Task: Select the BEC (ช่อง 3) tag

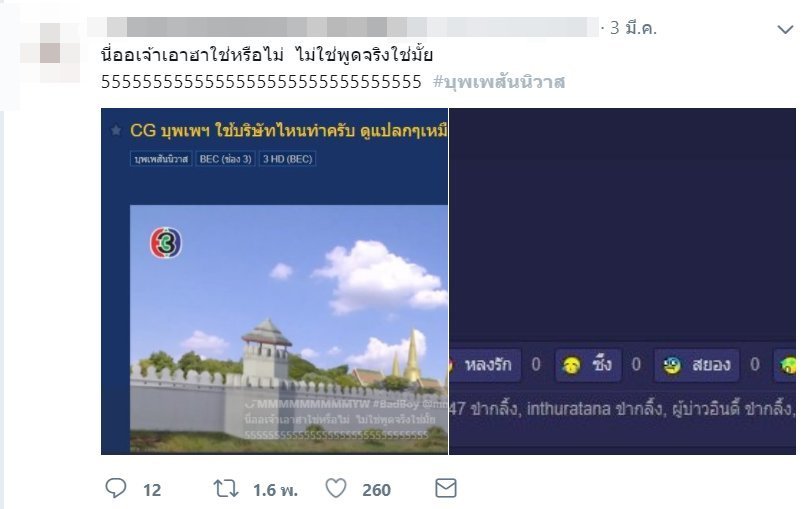Action: (225, 159)
